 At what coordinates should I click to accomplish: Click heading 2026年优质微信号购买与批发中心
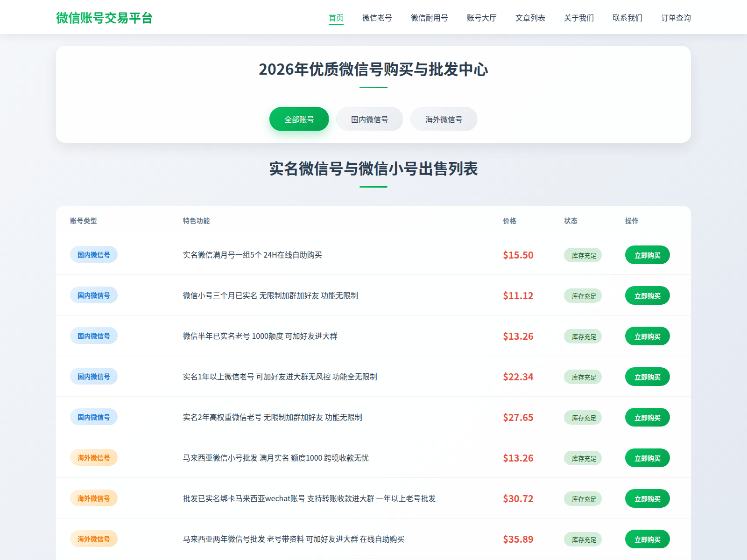tap(373, 70)
